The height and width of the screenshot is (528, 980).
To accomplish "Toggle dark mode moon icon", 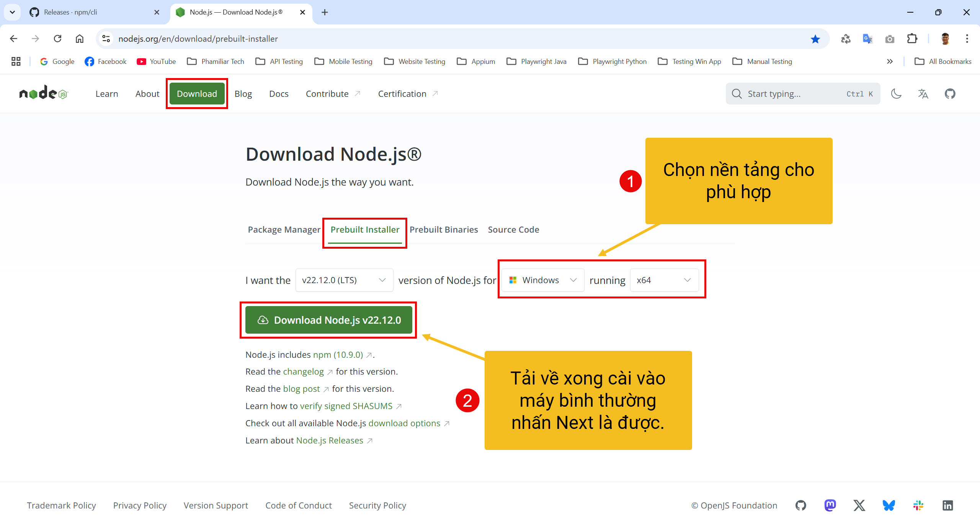I will 896,94.
